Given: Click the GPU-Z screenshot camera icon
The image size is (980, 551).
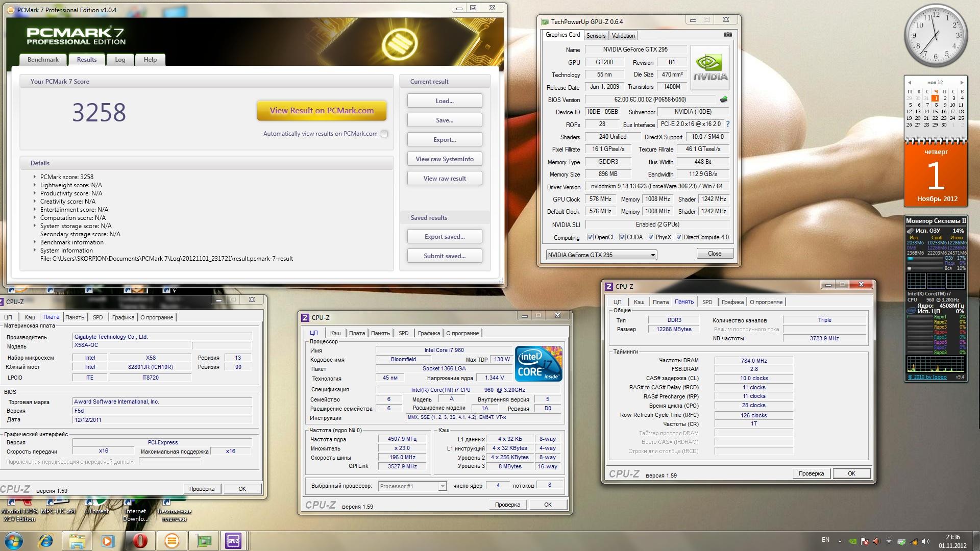Looking at the screenshot, I should [727, 35].
